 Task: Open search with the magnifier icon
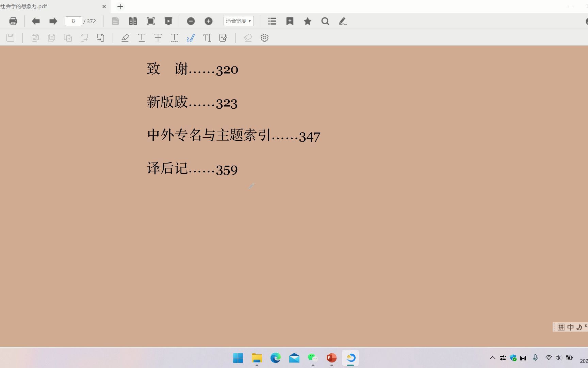click(x=325, y=21)
